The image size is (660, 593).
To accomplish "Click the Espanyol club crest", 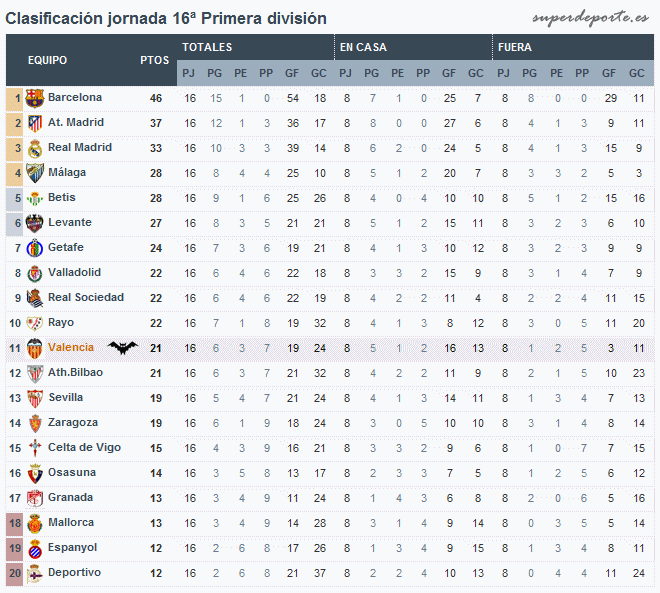I will tap(35, 548).
